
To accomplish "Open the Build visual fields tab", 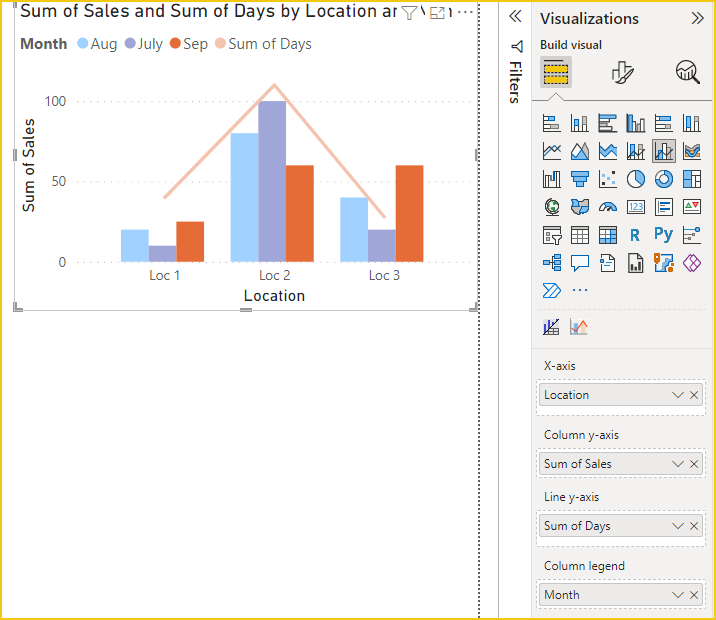I will [x=556, y=72].
